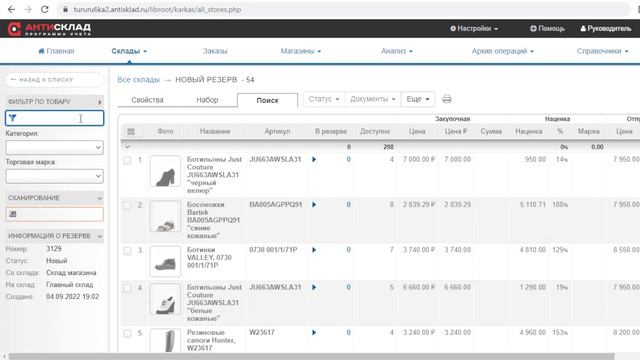Image resolution: width=640 pixels, height=360 pixels.
Task: Open Главная home page
Action: [x=56, y=51]
